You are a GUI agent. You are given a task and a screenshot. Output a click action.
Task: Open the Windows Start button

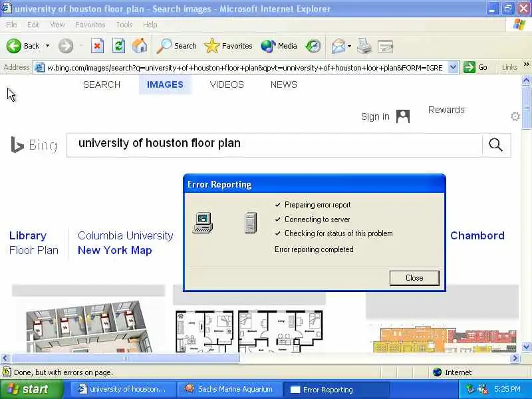(31, 389)
